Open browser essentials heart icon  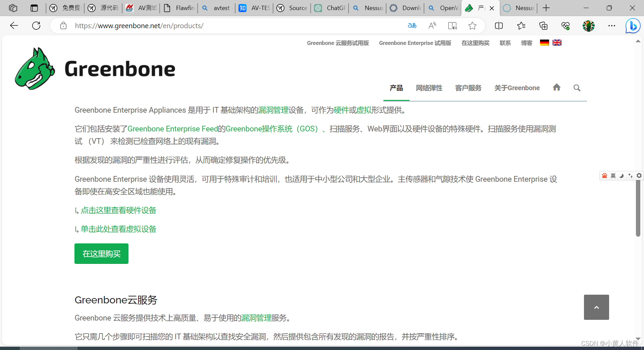(566, 25)
